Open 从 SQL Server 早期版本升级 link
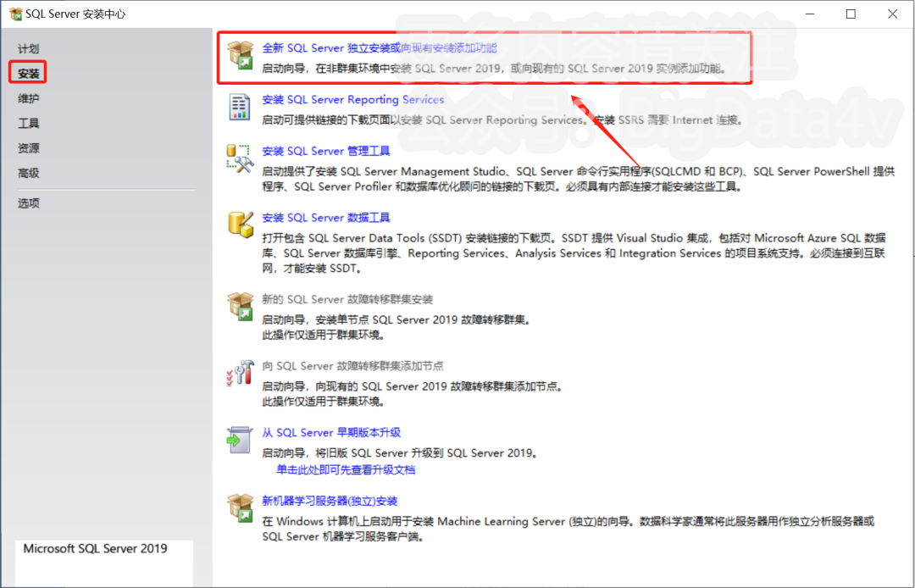The width and height of the screenshot is (915, 588). [x=331, y=432]
